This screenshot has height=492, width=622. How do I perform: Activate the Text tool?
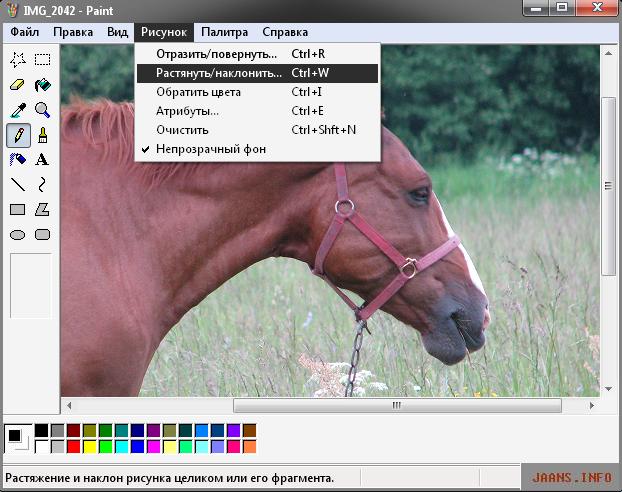pos(42,159)
